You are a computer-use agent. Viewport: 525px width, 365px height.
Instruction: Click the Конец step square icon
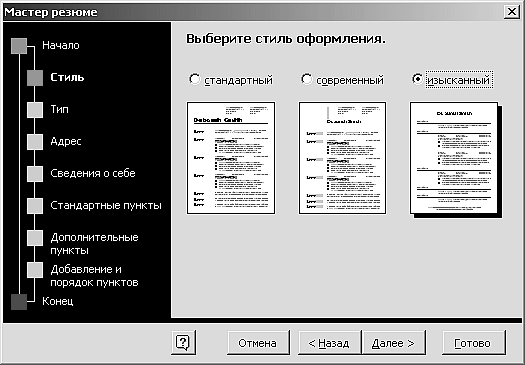tap(19, 302)
